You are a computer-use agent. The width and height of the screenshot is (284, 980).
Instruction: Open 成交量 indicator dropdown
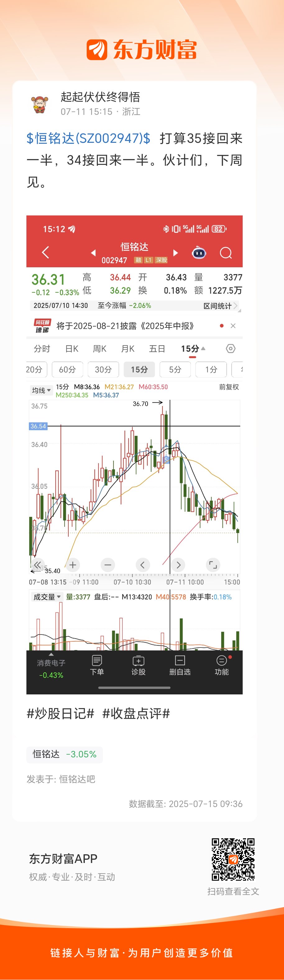tap(47, 597)
